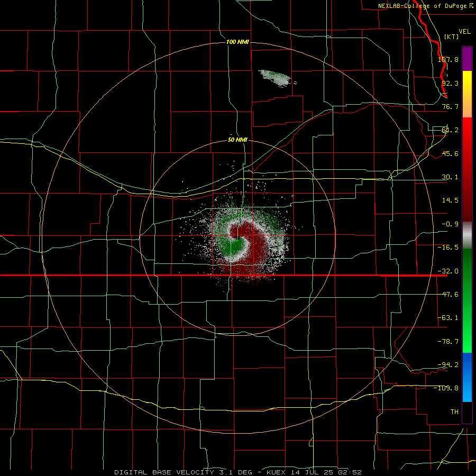Viewport: 476px width, 476px height.
Task: Click the yellow-orange segment of the velocity color bar
Action: click(467, 94)
